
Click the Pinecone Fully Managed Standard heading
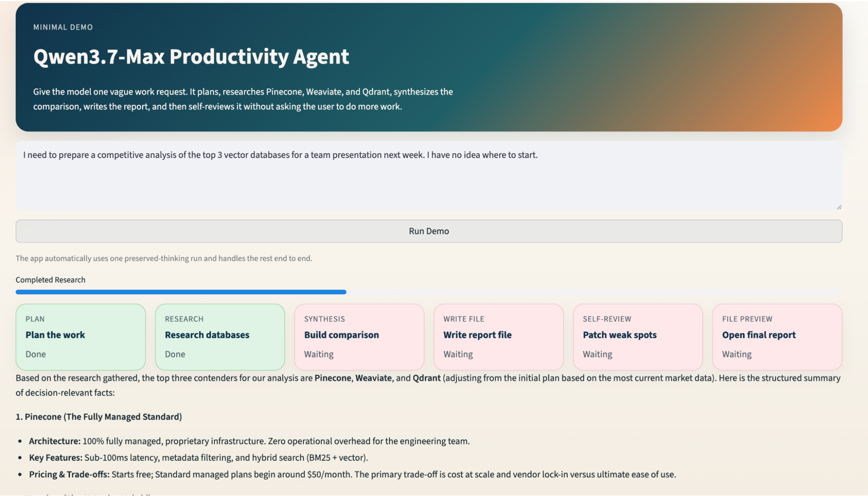99,417
